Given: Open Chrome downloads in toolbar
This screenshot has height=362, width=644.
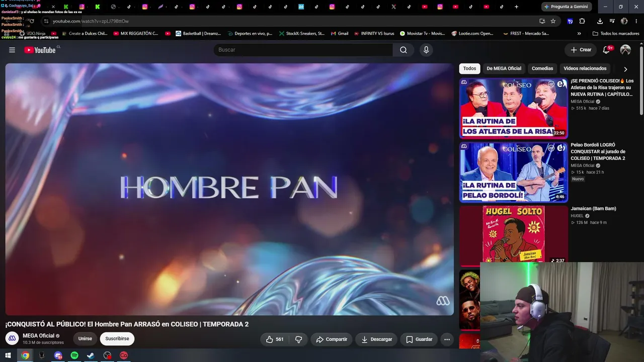Looking at the screenshot, I should [x=600, y=21].
